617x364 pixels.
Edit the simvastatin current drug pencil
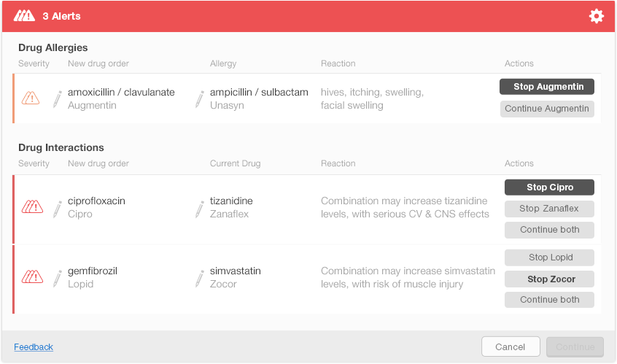click(x=200, y=278)
